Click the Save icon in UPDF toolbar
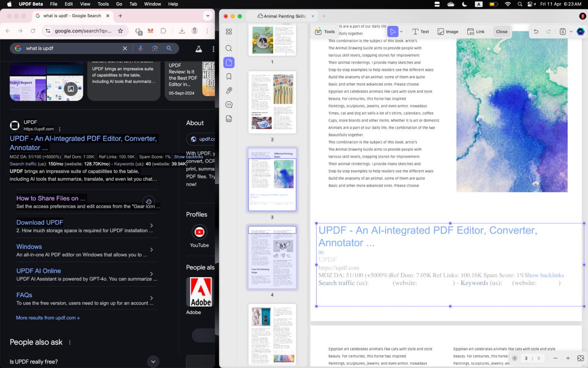 pyautogui.click(x=563, y=32)
